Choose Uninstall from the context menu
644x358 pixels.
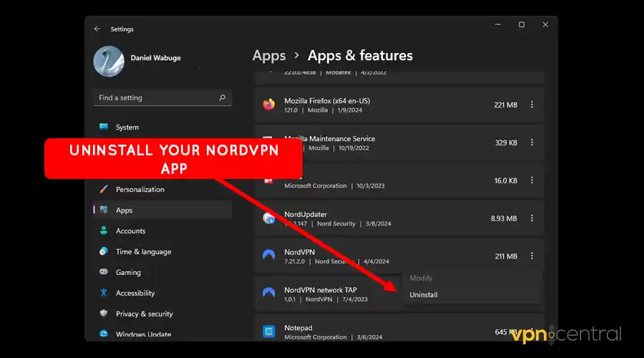click(x=424, y=295)
